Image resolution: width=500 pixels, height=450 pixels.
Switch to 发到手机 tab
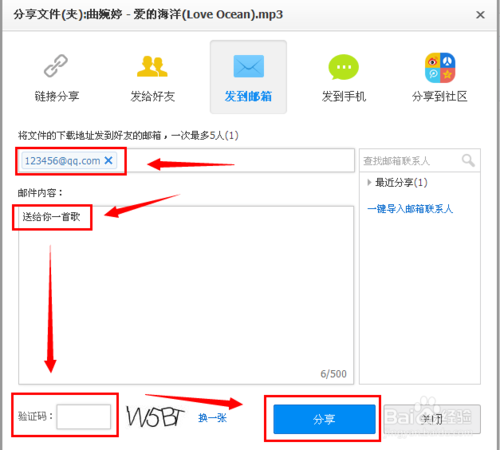click(x=344, y=96)
